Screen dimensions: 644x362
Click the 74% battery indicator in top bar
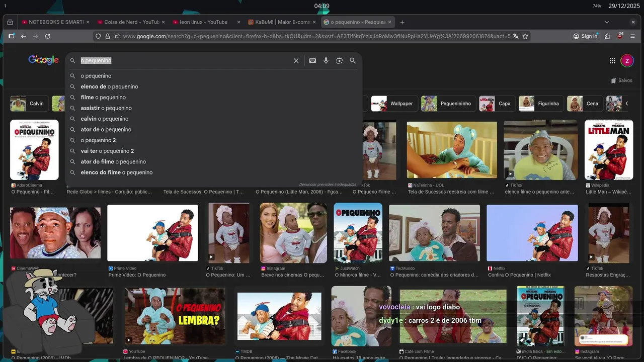pos(597,6)
